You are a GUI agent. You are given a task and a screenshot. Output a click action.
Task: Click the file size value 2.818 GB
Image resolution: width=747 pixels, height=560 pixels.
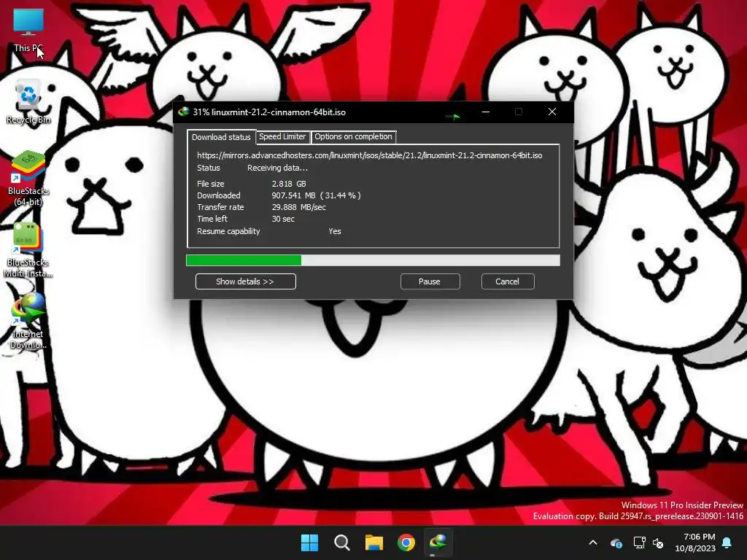click(x=289, y=183)
